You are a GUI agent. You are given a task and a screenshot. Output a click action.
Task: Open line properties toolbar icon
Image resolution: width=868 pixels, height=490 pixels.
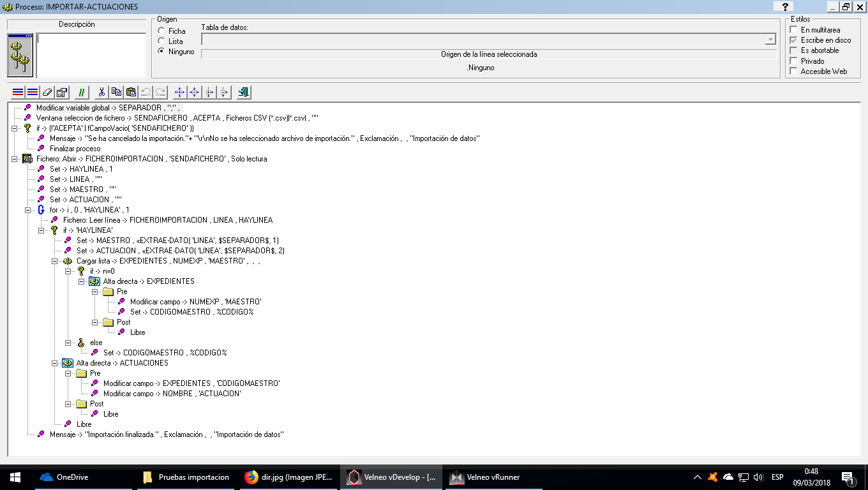click(61, 93)
